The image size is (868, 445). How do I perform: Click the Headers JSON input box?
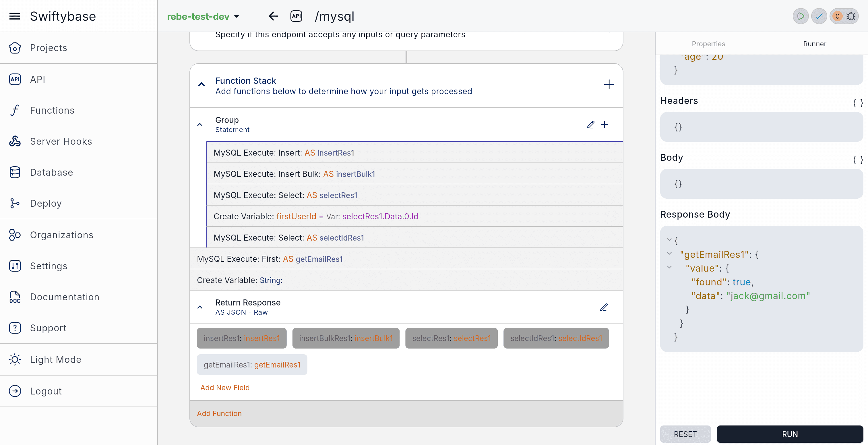762,127
